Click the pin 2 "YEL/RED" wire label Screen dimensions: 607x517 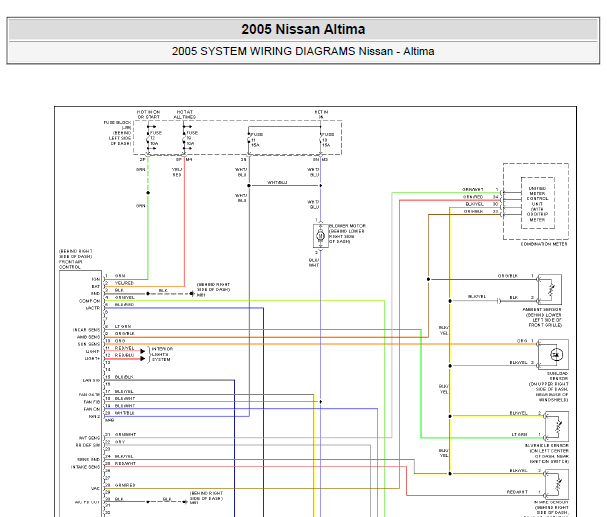124,283
